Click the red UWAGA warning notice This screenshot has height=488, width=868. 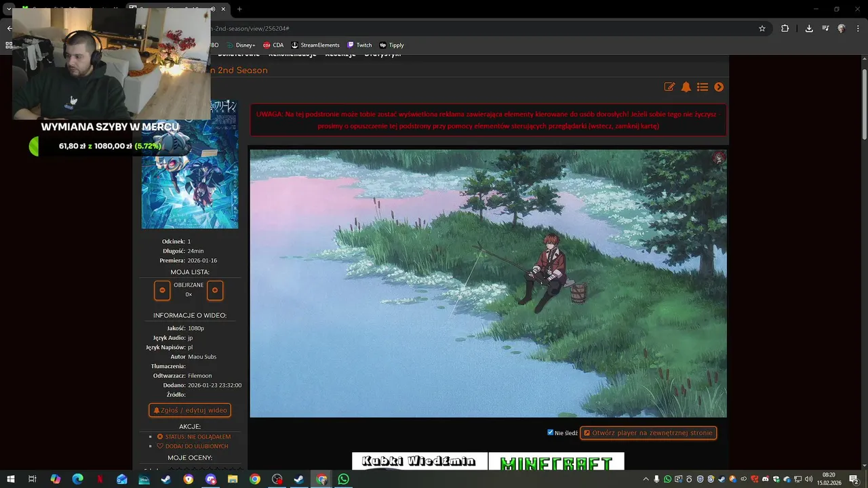click(488, 120)
